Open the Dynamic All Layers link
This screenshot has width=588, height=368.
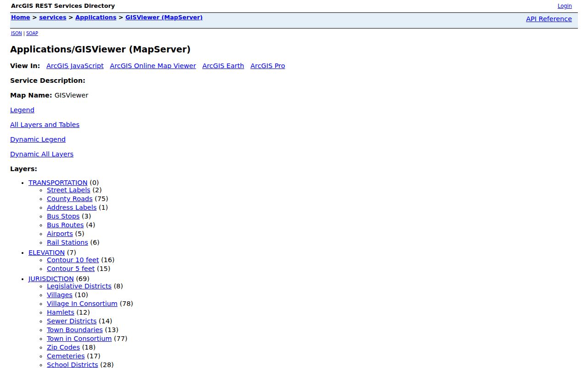tap(42, 154)
